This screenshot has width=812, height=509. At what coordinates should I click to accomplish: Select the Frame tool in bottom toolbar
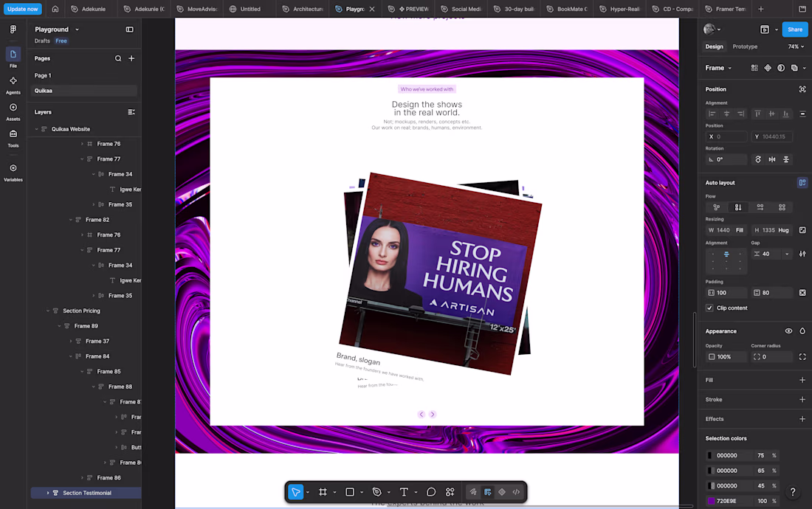tap(323, 492)
